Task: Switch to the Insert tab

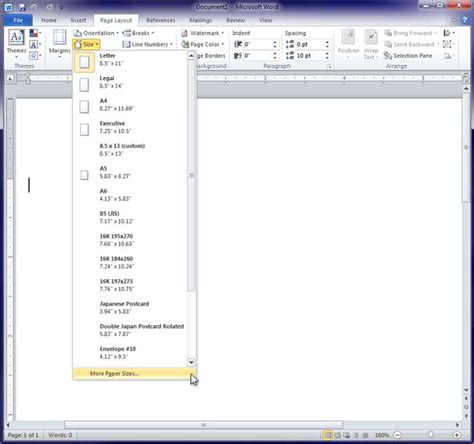Action: pos(78,20)
